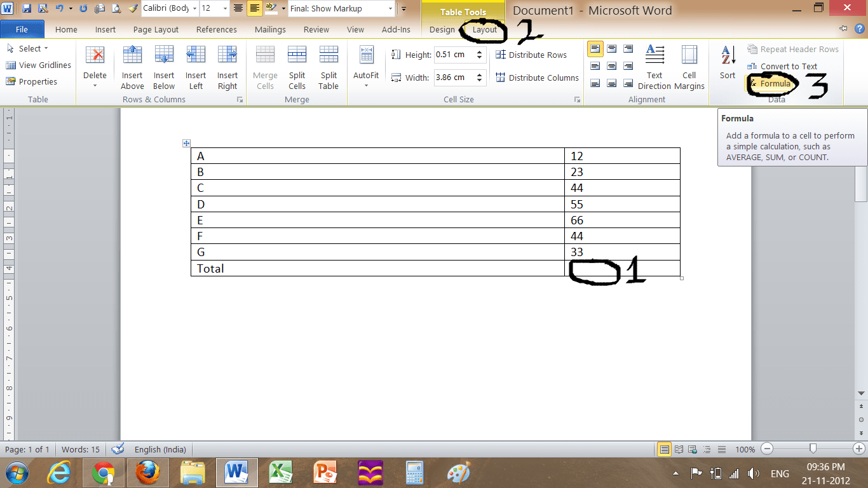
Task: Switch to Draft view in status bar
Action: tap(721, 449)
